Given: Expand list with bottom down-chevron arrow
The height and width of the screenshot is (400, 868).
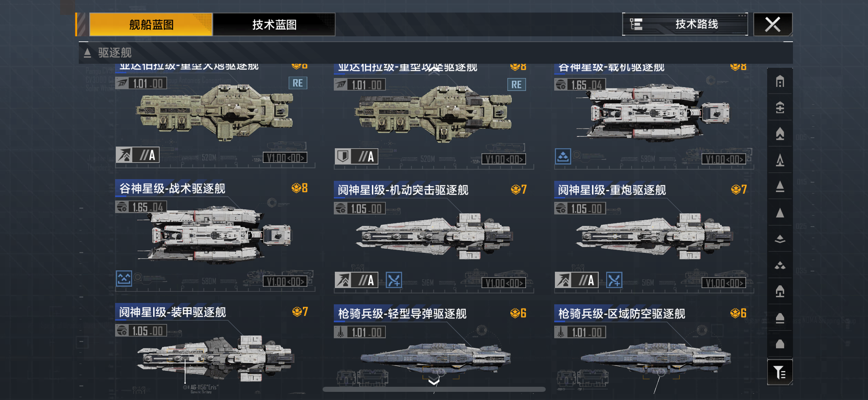Looking at the screenshot, I should click(x=434, y=382).
